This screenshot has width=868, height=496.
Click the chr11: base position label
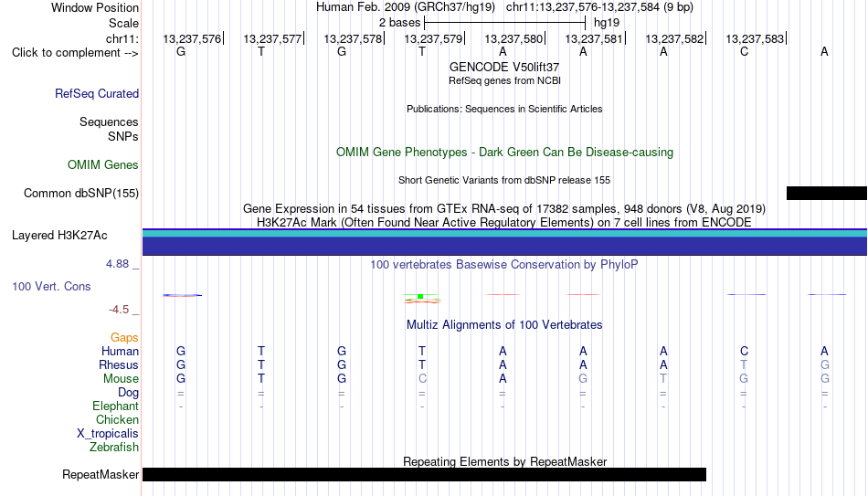(122, 38)
